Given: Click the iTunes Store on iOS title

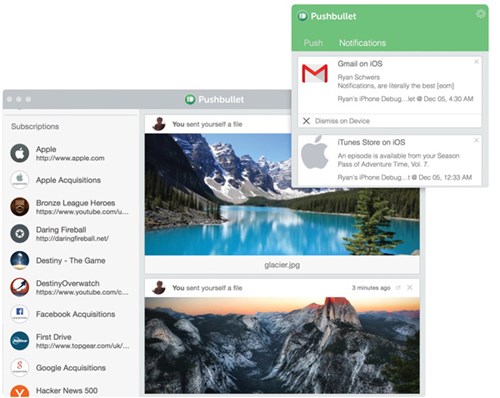Looking at the screenshot, I should [x=371, y=142].
